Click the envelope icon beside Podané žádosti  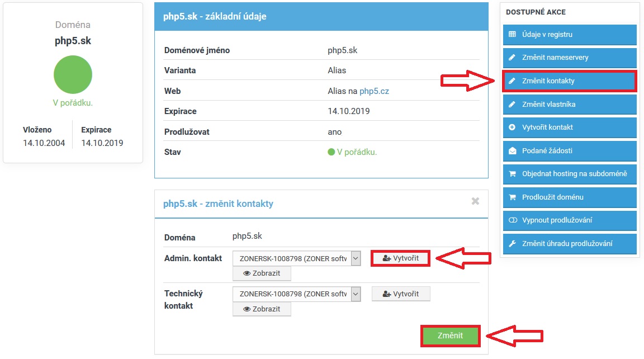click(x=512, y=151)
